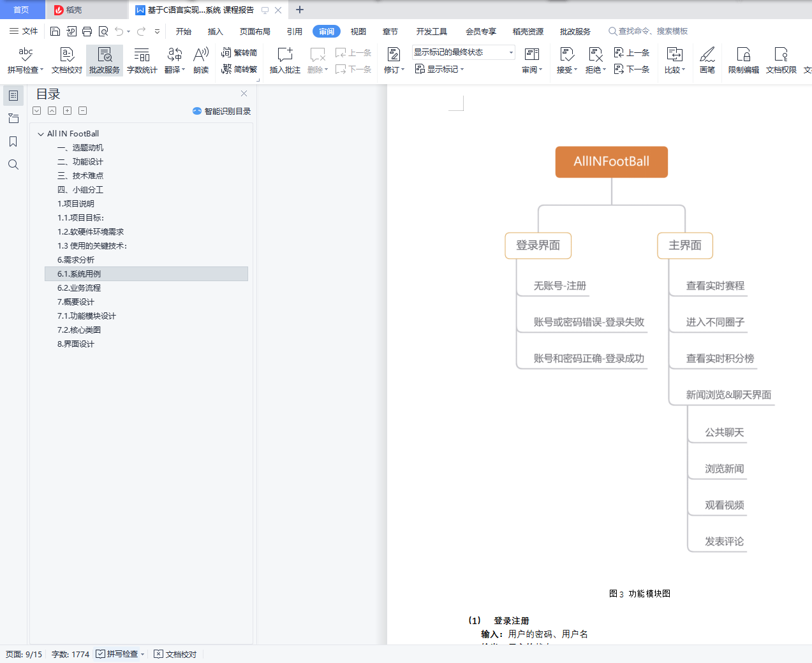
Task: Run 智能识别目录
Action: [221, 111]
